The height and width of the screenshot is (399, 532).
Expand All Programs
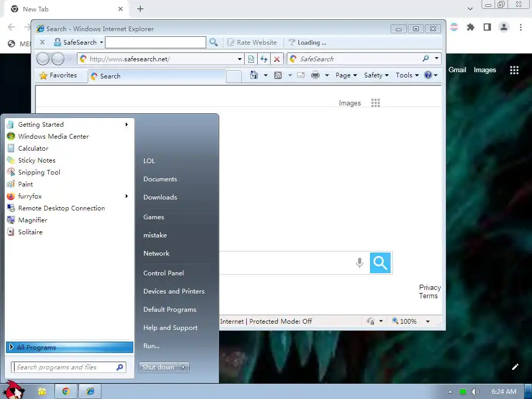[x=70, y=347]
